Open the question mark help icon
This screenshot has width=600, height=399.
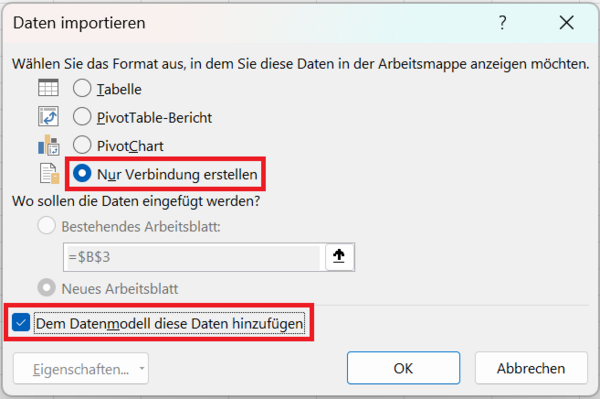click(x=502, y=23)
